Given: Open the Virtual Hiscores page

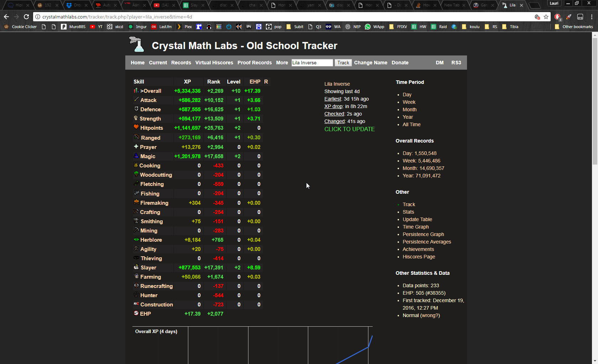Looking at the screenshot, I should [214, 63].
